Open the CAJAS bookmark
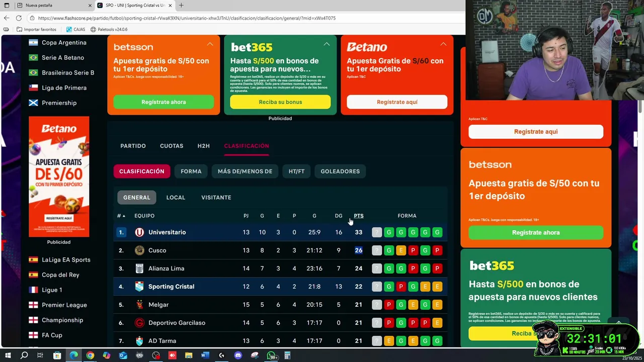The image size is (644, 362). (75, 30)
